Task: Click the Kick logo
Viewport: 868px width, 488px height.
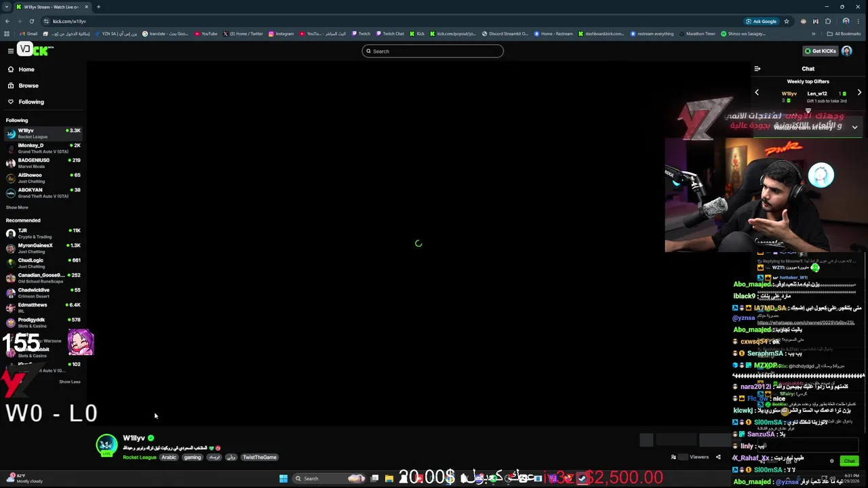Action: click(x=35, y=49)
